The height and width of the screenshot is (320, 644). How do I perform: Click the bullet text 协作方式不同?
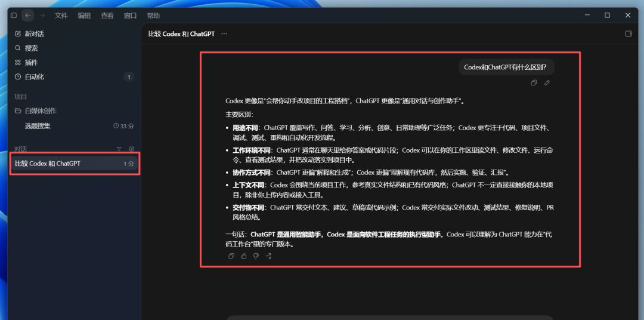[x=252, y=173]
